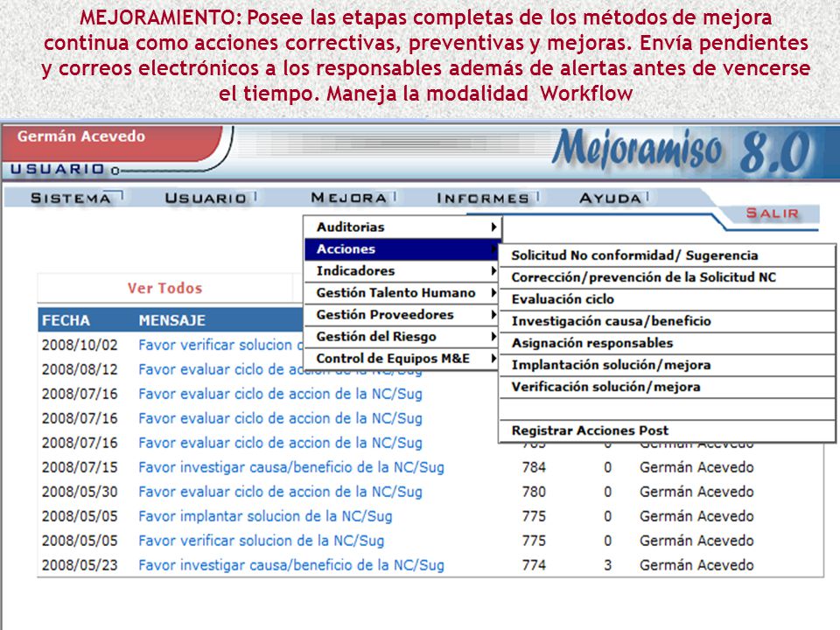The width and height of the screenshot is (840, 630).
Task: Click the number 784 in the table
Action: pos(534,467)
